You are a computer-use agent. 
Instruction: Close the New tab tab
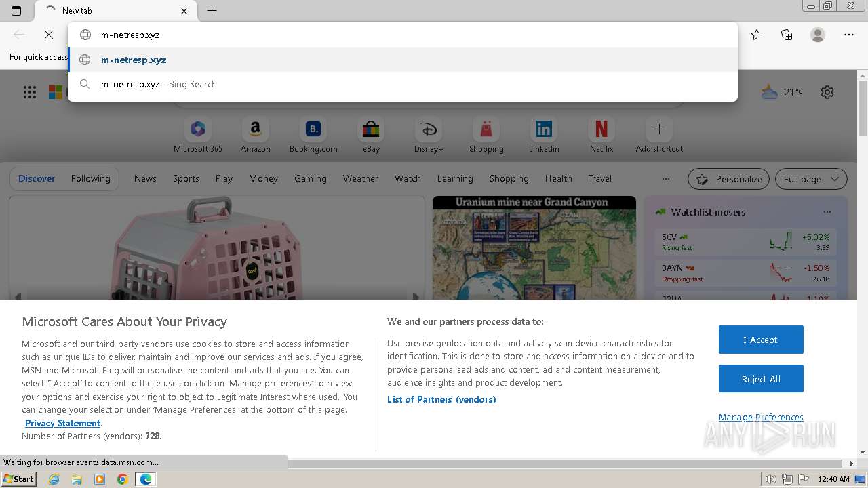coord(184,11)
